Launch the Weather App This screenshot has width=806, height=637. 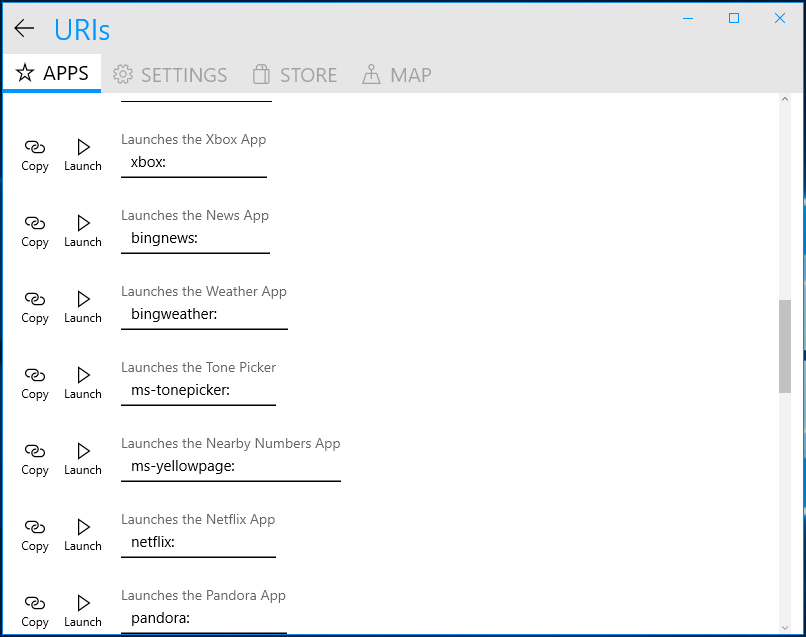[x=83, y=307]
